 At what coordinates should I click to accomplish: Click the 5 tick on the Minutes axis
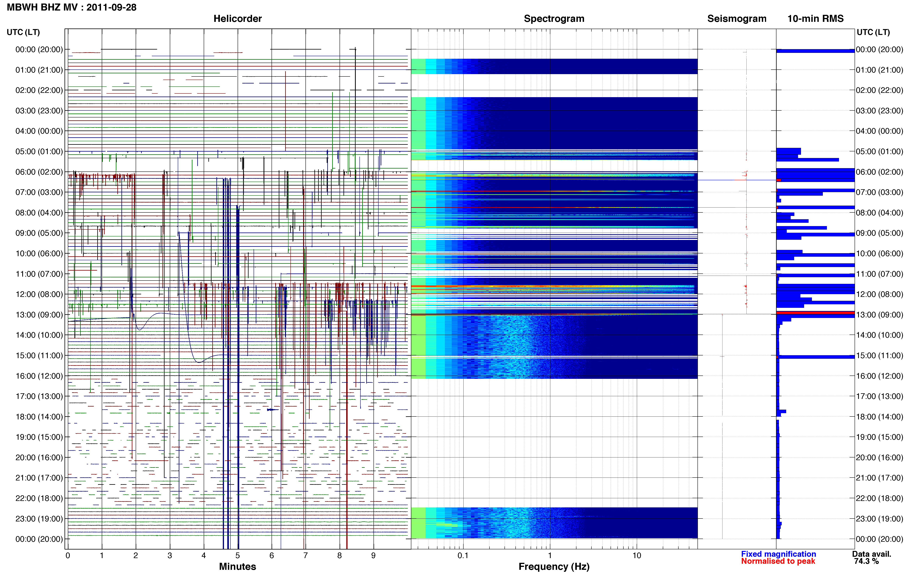tap(238, 555)
